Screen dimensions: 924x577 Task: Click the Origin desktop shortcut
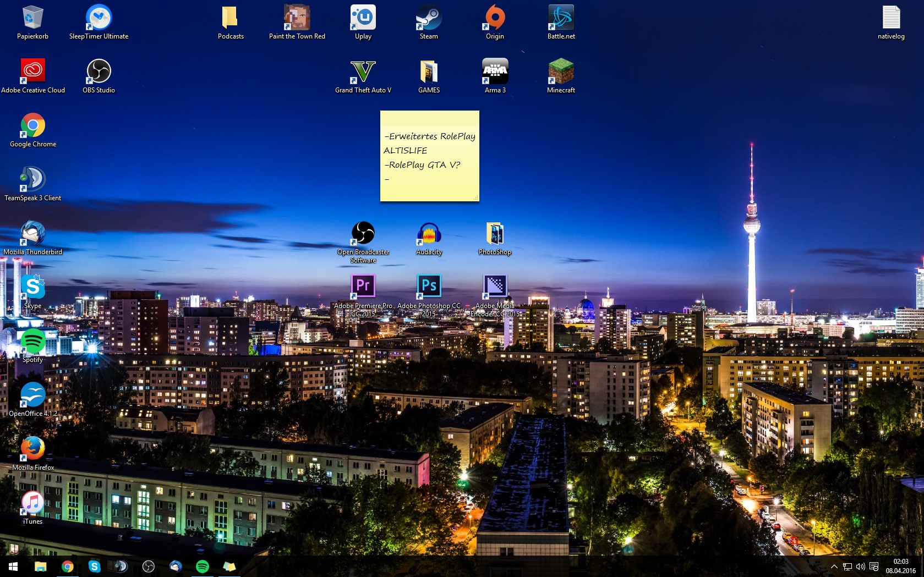pyautogui.click(x=495, y=19)
